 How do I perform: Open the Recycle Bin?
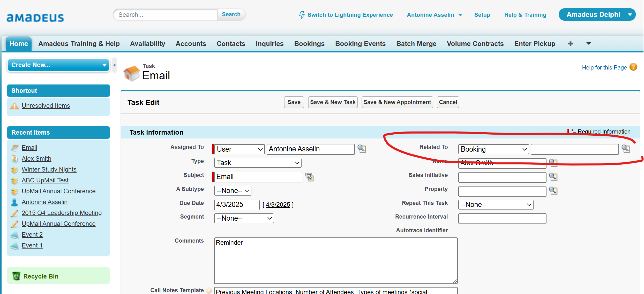[41, 276]
